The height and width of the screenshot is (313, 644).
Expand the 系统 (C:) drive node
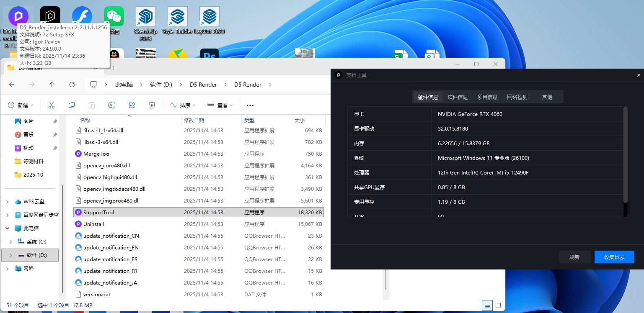(x=11, y=242)
